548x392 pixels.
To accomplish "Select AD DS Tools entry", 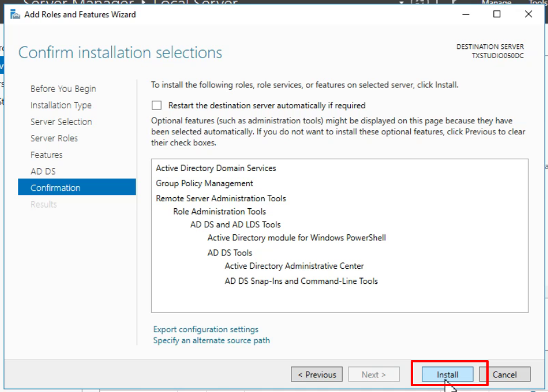I will coord(230,252).
